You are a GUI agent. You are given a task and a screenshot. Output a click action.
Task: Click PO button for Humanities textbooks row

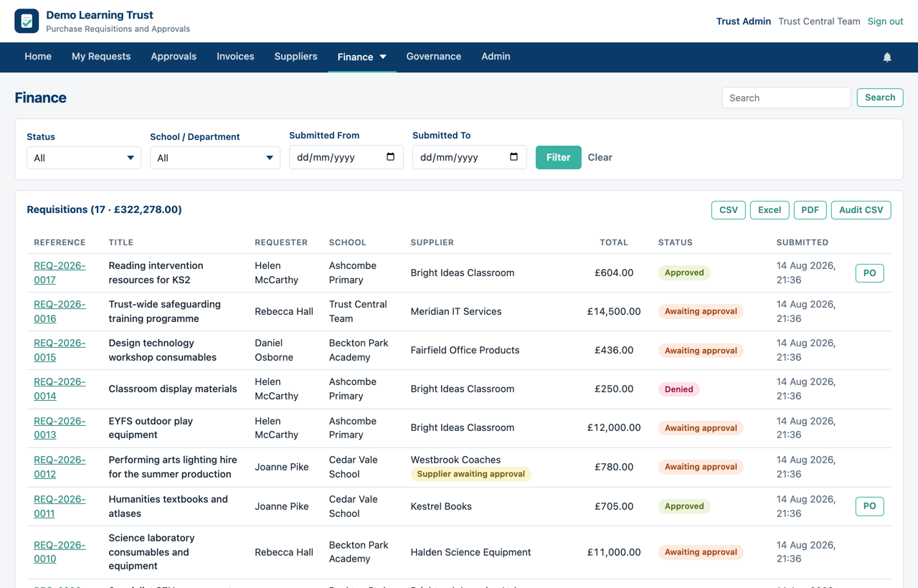click(870, 506)
